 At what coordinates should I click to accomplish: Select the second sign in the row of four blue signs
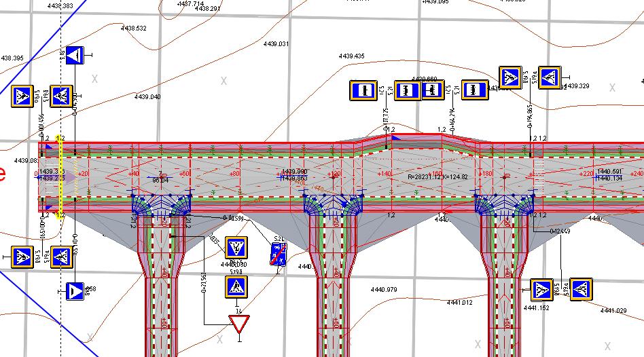coord(407,90)
